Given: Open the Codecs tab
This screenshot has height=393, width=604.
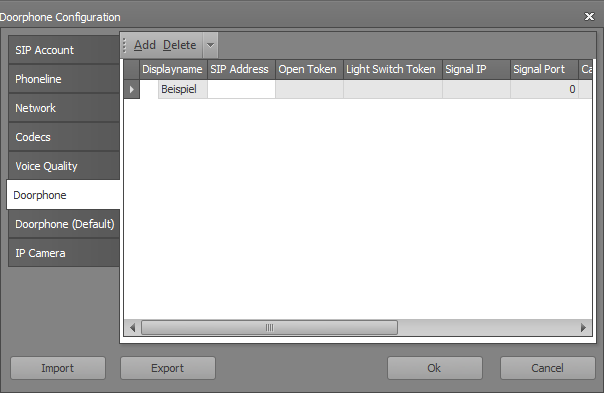Looking at the screenshot, I should click(x=64, y=137).
